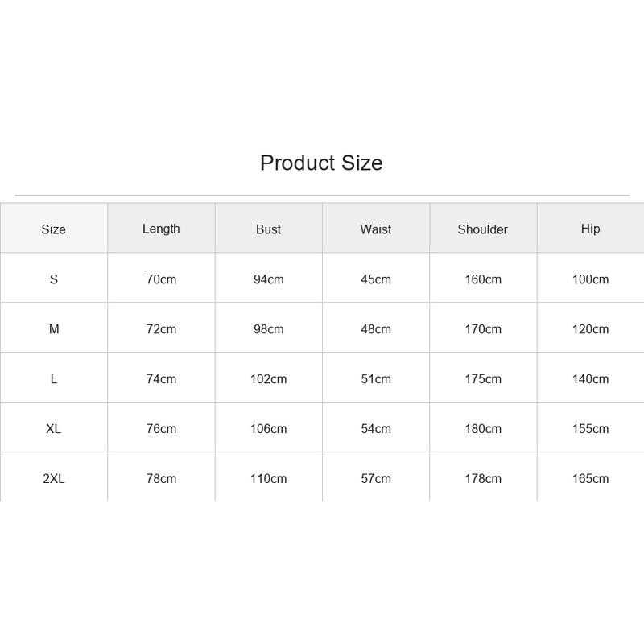Viewport: 644px width, 644px height.
Task: Select the 51cm waist cell
Action: pyautogui.click(x=376, y=378)
